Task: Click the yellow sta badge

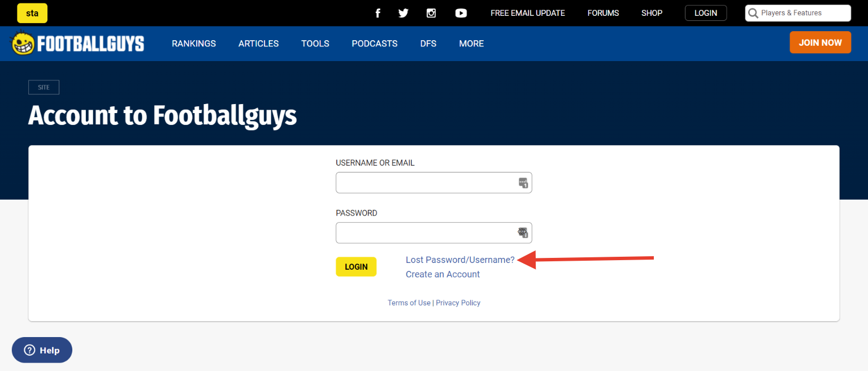Action: pos(32,13)
